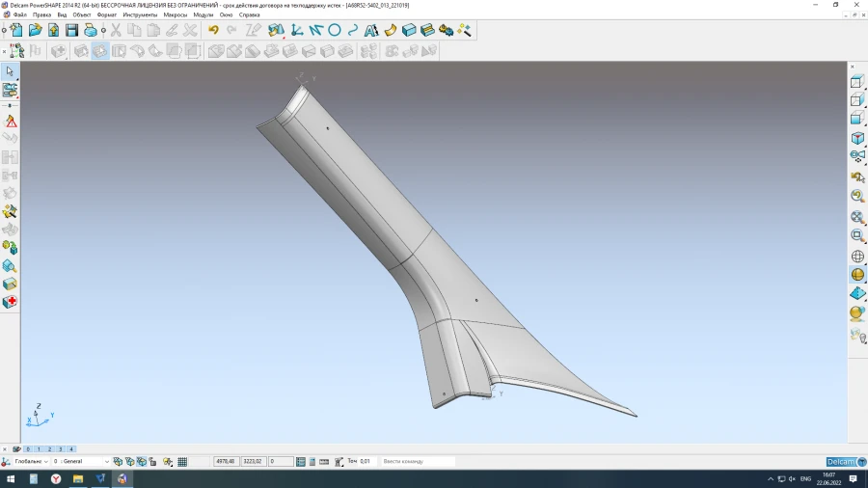Click the 'Ввести команду' command input field

pos(417,462)
